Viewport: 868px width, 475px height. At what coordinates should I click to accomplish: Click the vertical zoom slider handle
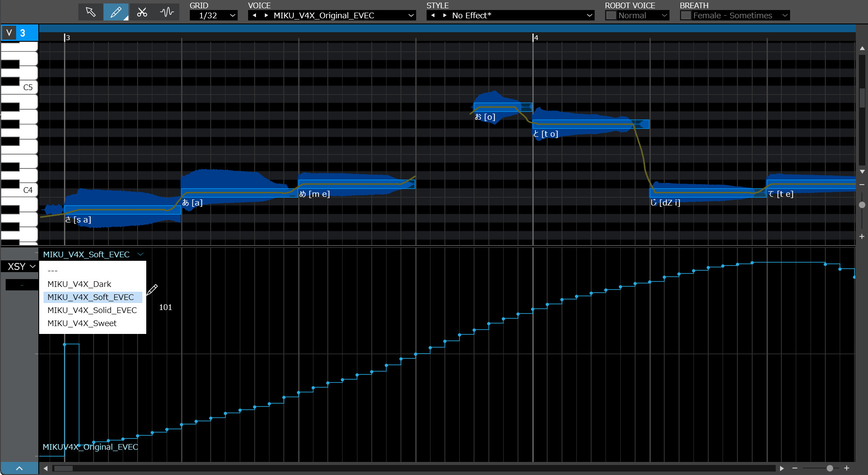pos(862,205)
